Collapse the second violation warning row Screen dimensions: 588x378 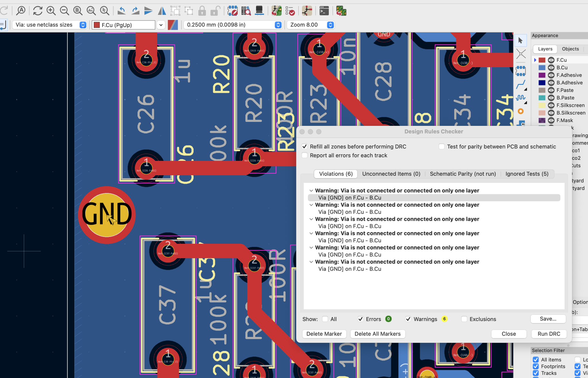pyautogui.click(x=311, y=205)
